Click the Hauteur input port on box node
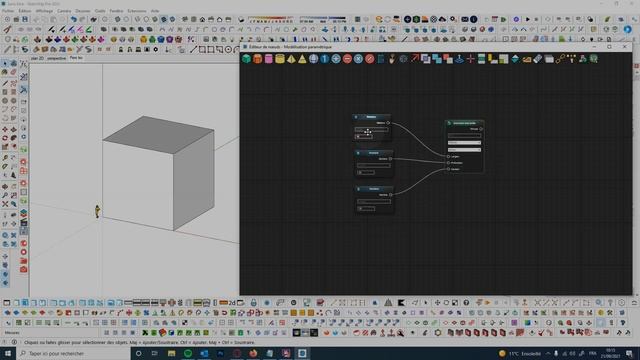The image size is (640, 360). click(x=448, y=169)
